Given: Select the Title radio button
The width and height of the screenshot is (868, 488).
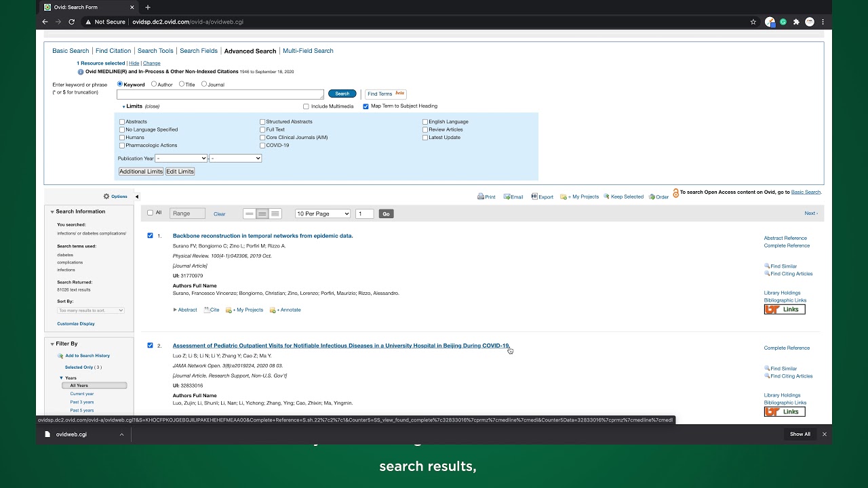Looking at the screenshot, I should (182, 84).
